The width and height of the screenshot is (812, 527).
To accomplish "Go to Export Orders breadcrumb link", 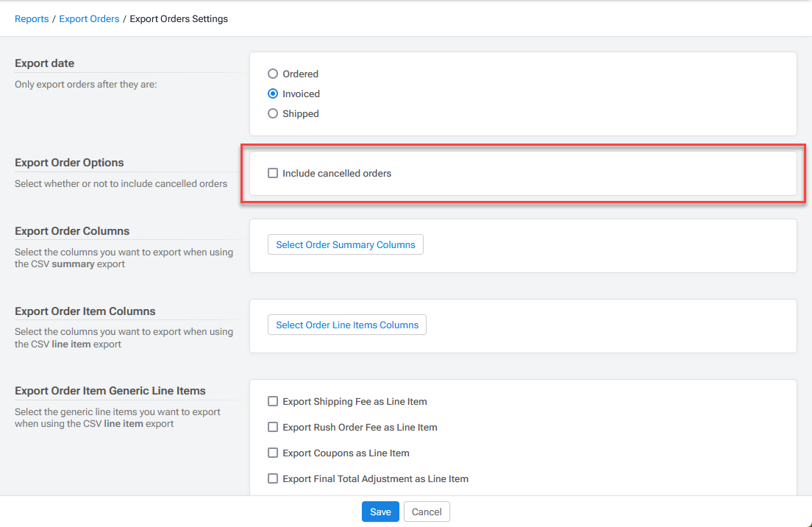I will 89,18.
